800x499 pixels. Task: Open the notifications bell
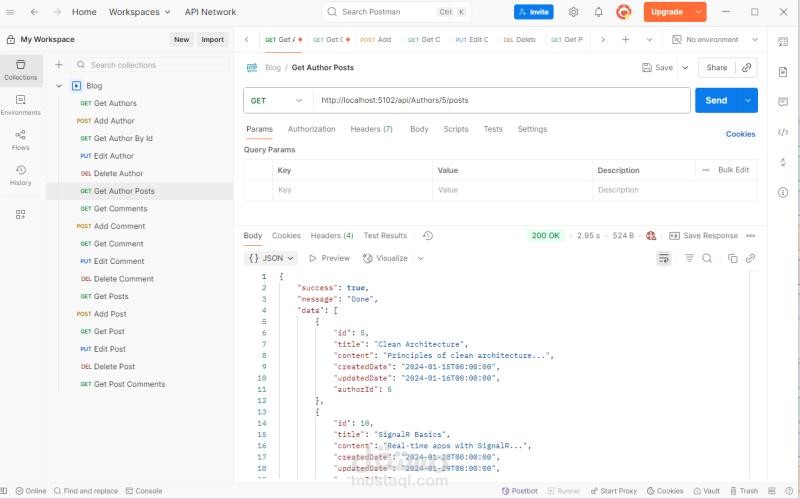(598, 12)
